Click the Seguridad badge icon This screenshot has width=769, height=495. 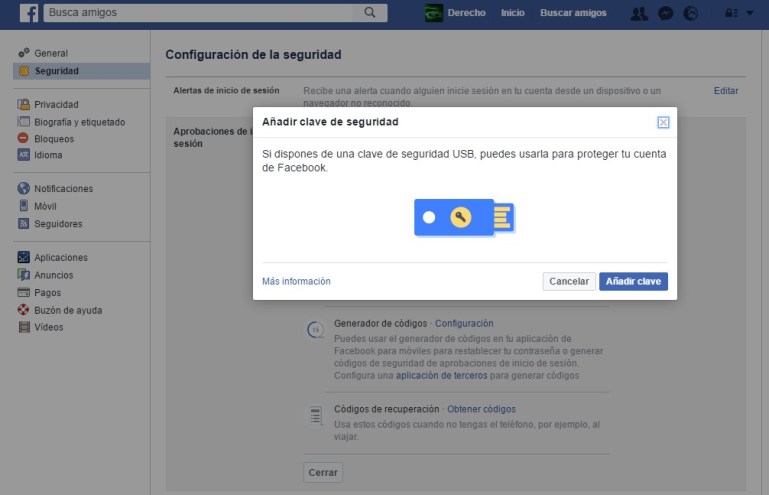pyautogui.click(x=24, y=71)
